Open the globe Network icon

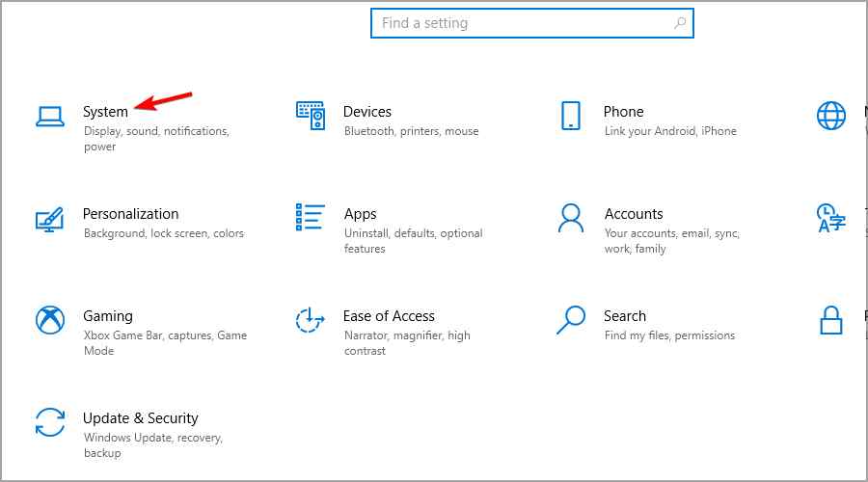click(x=831, y=116)
